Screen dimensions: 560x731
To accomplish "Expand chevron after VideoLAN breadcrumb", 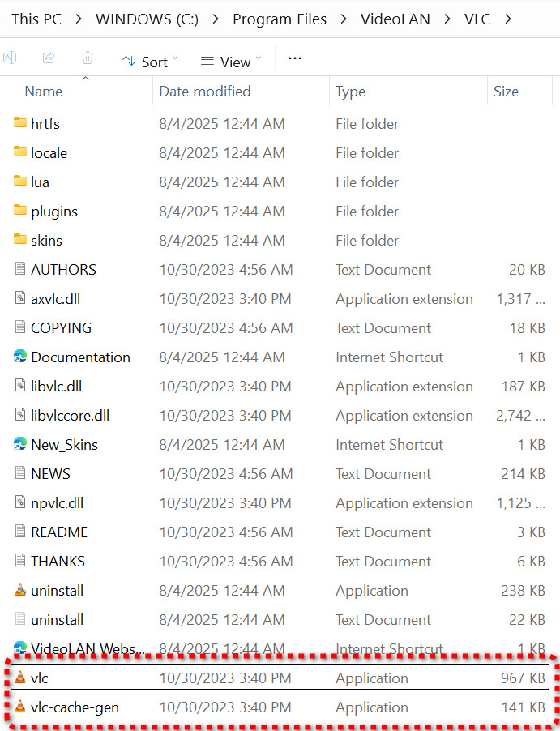I will click(x=447, y=19).
